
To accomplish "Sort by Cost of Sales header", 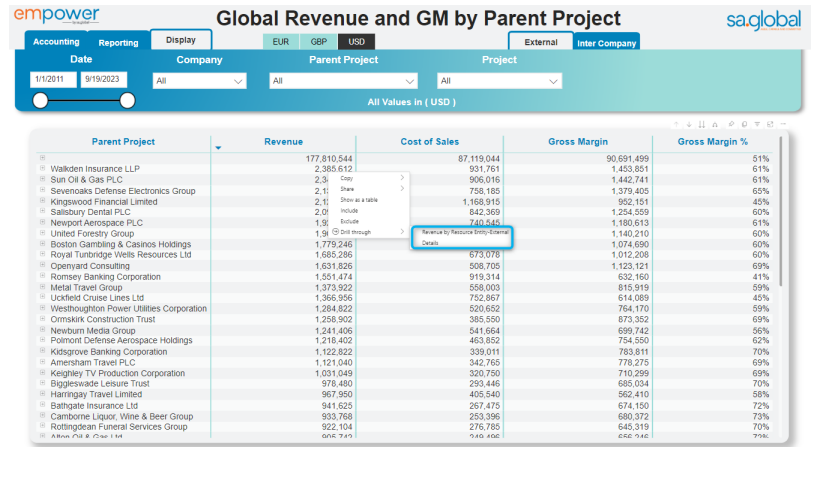I will pyautogui.click(x=429, y=142).
